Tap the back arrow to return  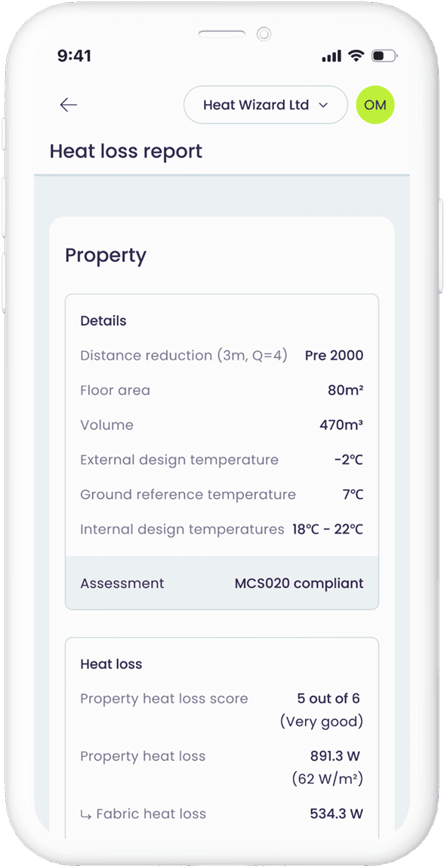68,105
